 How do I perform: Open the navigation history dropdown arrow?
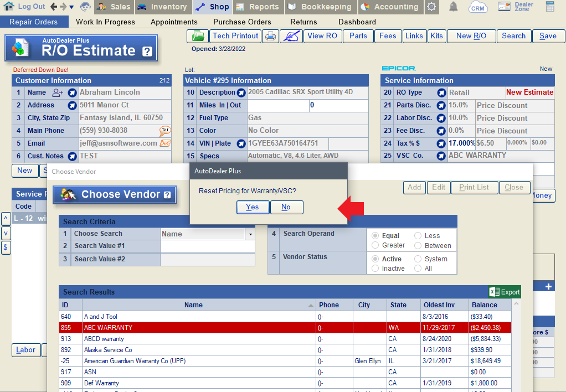point(71,7)
